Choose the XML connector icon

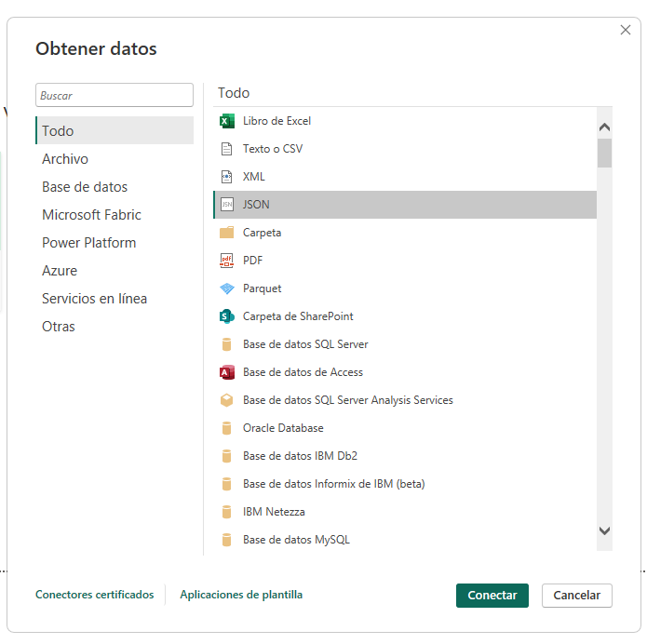point(226,177)
